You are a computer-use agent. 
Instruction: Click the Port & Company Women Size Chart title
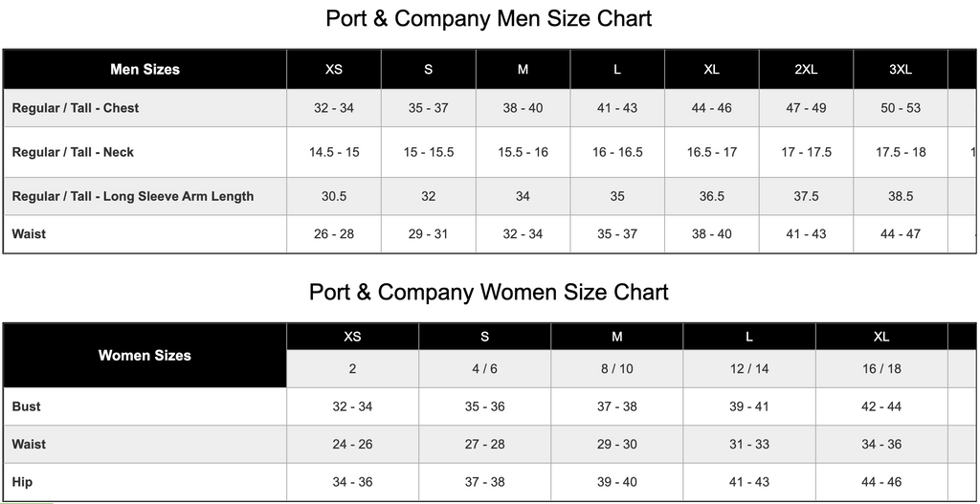tap(489, 293)
